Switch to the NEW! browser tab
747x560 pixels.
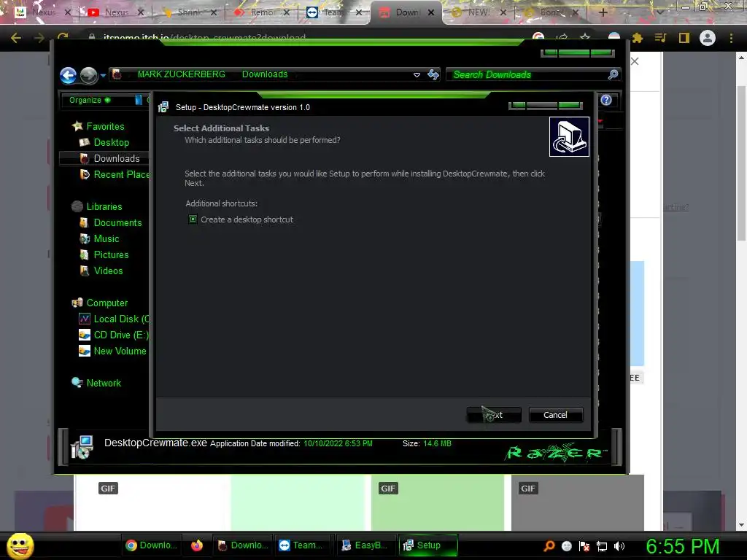tap(478, 12)
